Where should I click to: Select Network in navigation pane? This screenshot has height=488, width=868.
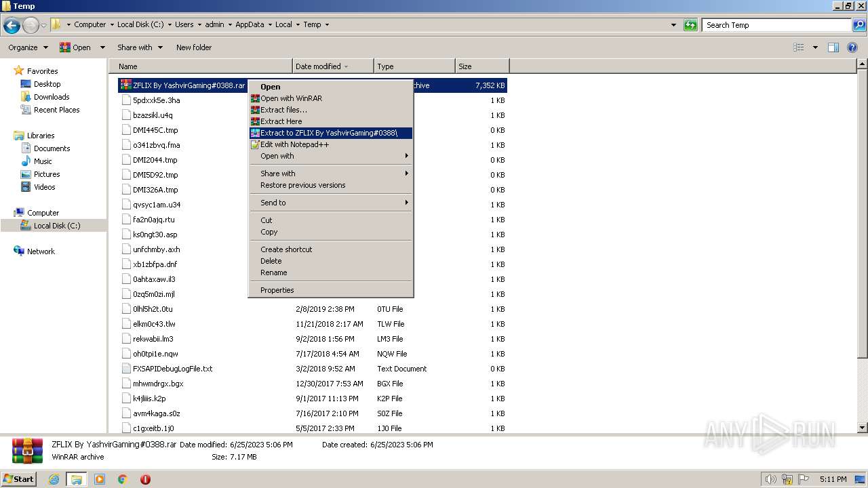pos(41,251)
